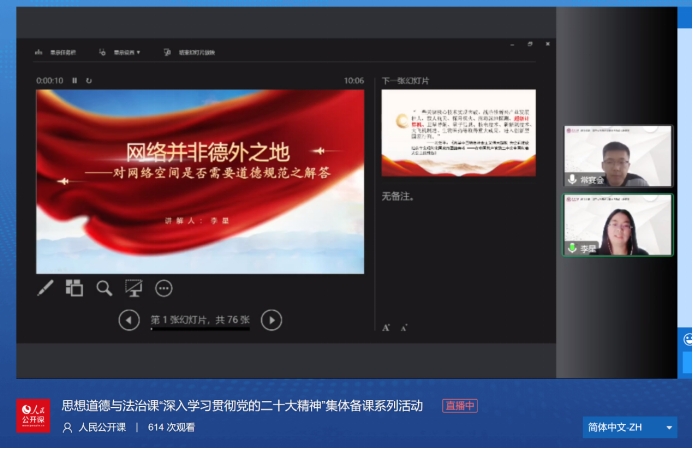Increase notes text size
This screenshot has width=693, height=449.
386,327
